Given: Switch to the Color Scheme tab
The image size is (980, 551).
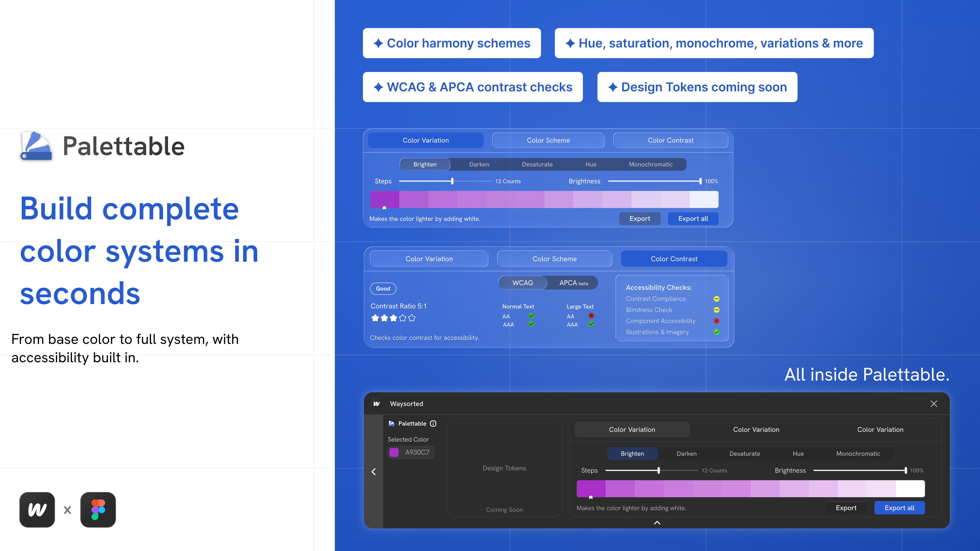Looking at the screenshot, I should [548, 140].
